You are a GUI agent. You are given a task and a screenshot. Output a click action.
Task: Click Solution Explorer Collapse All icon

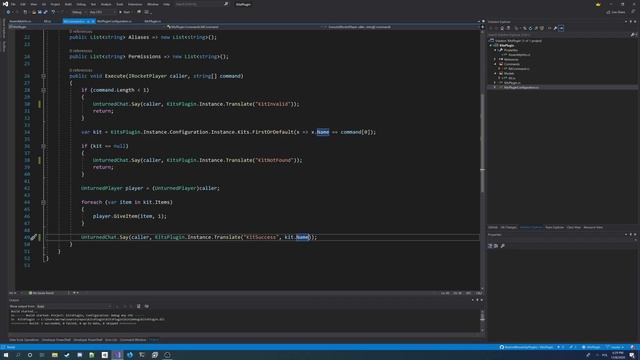[536, 28]
